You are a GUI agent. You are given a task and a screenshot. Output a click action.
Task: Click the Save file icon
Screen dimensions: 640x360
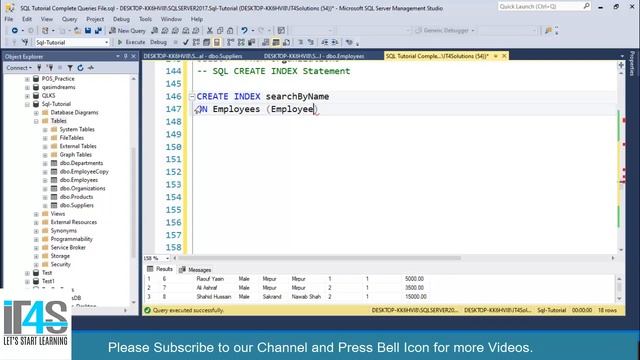(88, 31)
